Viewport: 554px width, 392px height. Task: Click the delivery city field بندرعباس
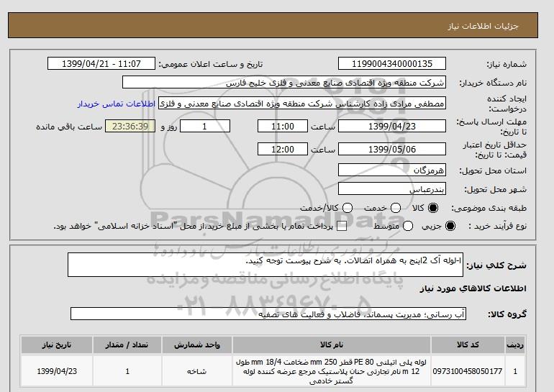click(x=392, y=188)
